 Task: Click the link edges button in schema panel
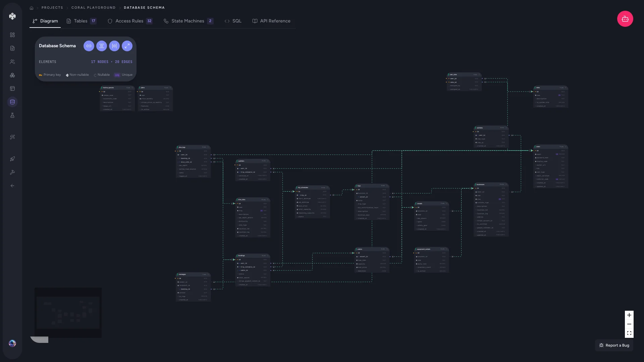pos(89,46)
